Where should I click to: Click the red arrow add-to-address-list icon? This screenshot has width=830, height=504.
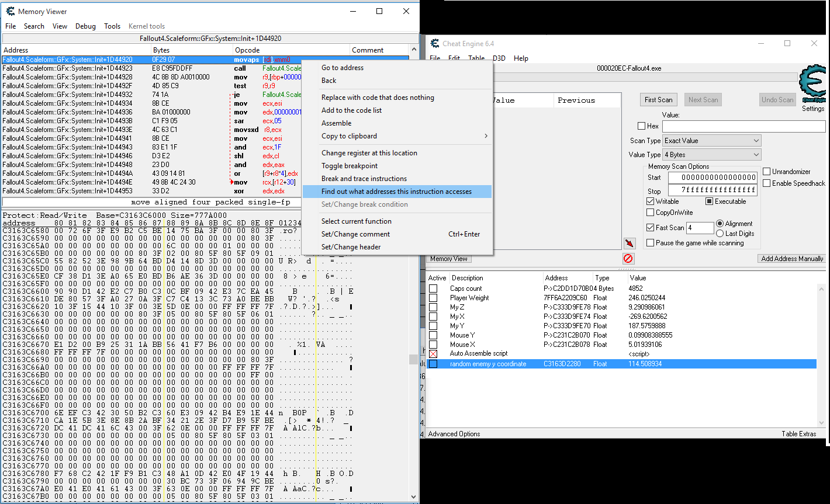(x=630, y=243)
